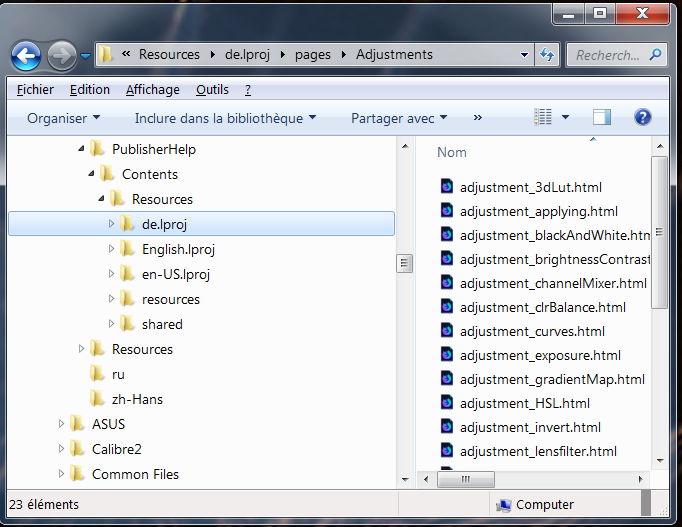Select the ru folder in tree
Viewport: 682px width, 527px height.
pos(118,374)
